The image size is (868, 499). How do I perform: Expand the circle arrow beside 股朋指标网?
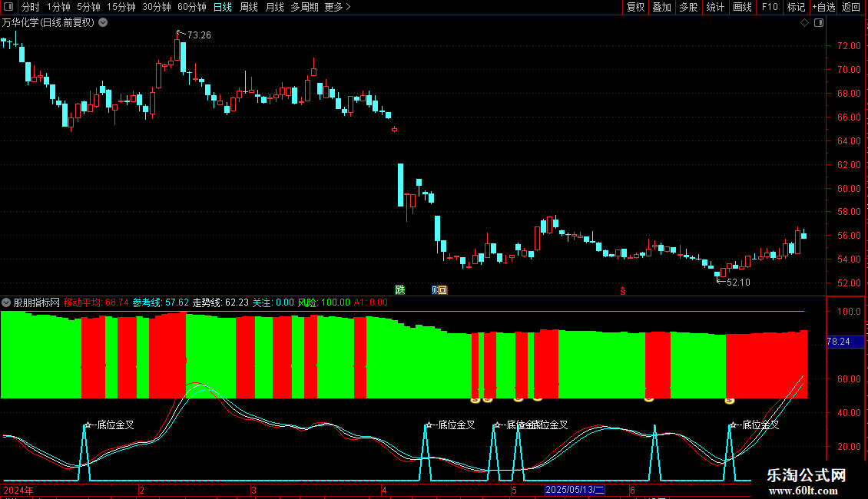pos(6,302)
